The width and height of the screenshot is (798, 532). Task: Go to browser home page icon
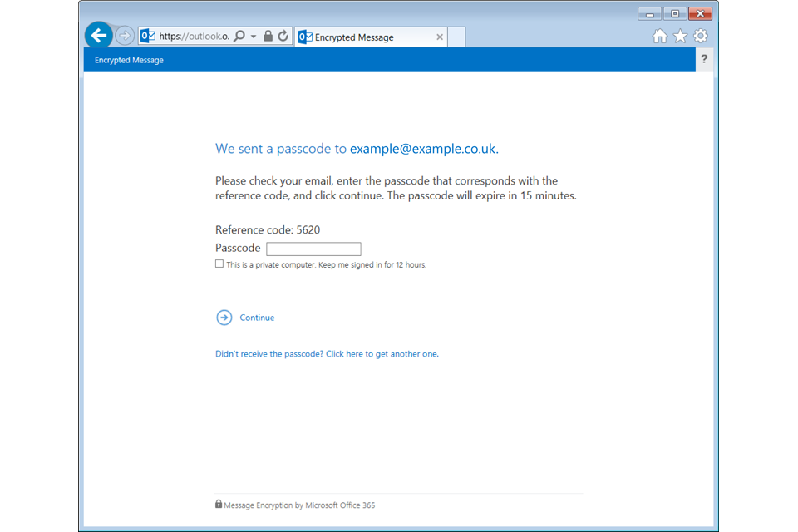[659, 36]
